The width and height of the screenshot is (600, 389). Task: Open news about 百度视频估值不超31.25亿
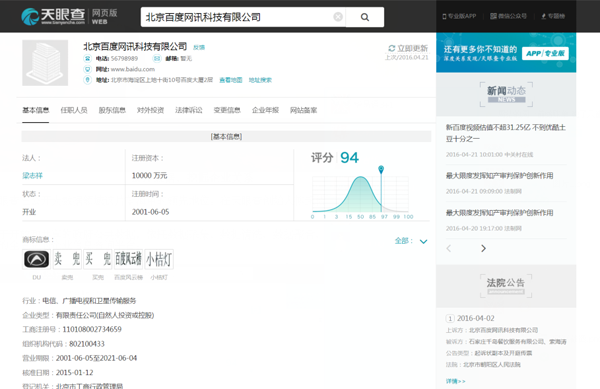(x=505, y=133)
